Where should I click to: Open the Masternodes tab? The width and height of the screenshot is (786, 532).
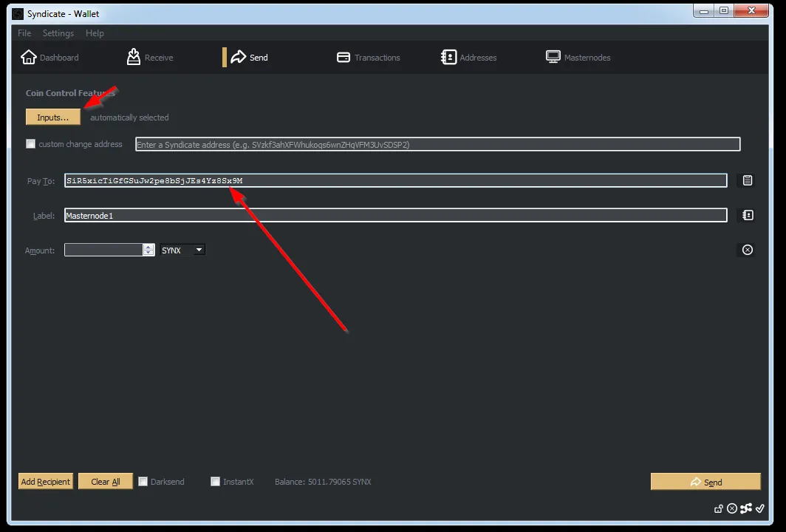click(x=578, y=58)
